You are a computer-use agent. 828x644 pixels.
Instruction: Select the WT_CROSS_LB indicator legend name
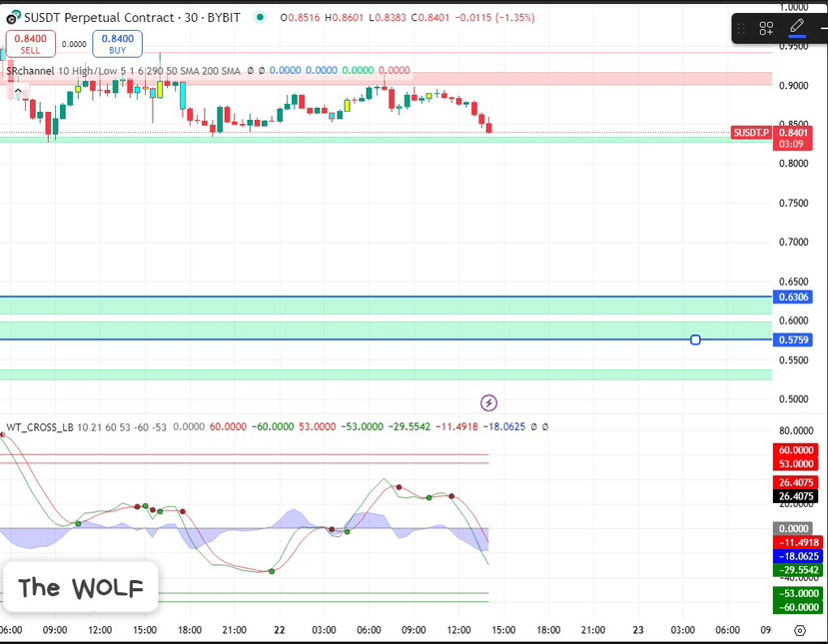click(40, 427)
